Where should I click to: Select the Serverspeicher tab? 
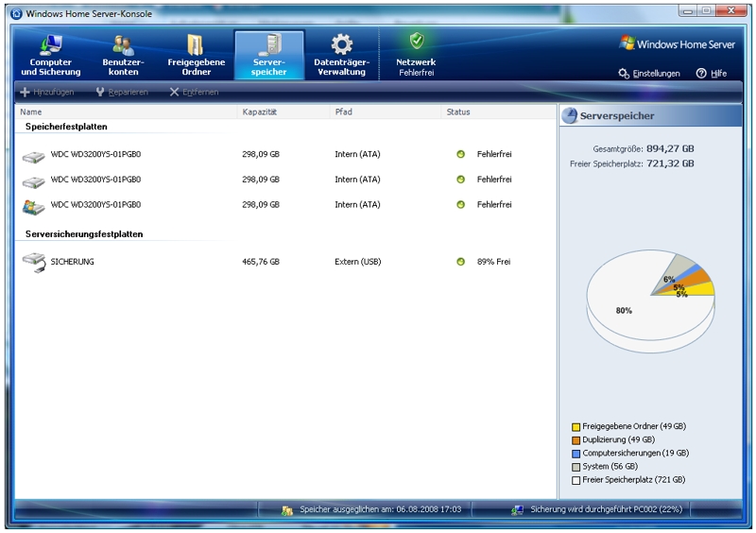click(269, 55)
